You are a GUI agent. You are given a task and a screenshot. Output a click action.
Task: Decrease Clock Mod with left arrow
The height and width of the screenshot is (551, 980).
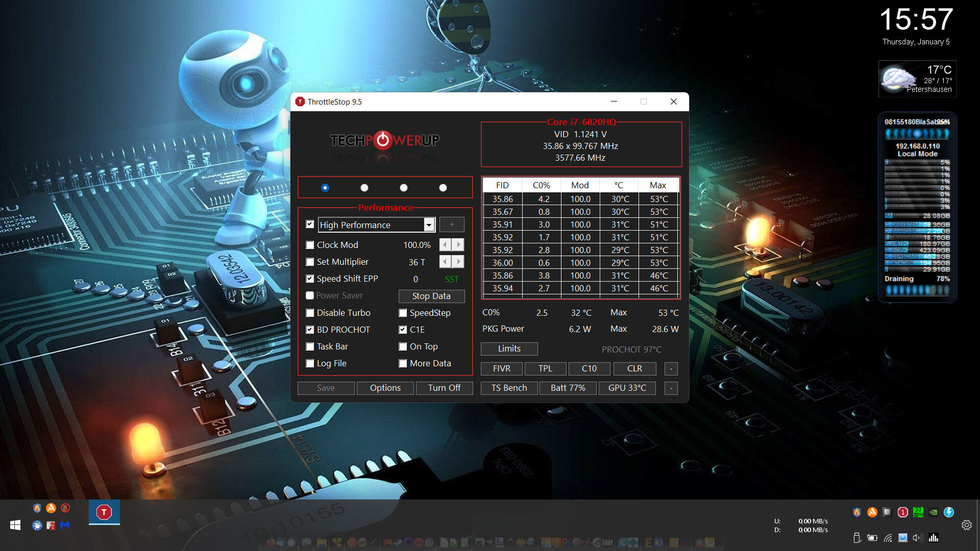(x=445, y=245)
